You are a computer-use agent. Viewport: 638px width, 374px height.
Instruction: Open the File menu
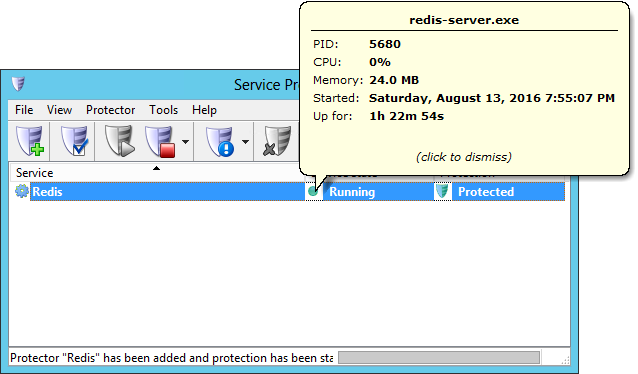click(x=24, y=110)
